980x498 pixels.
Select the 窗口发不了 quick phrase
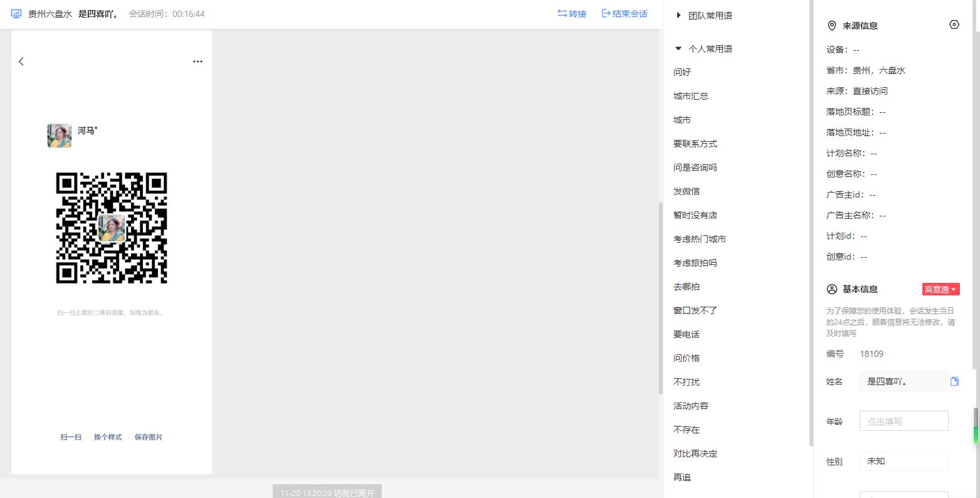point(695,310)
